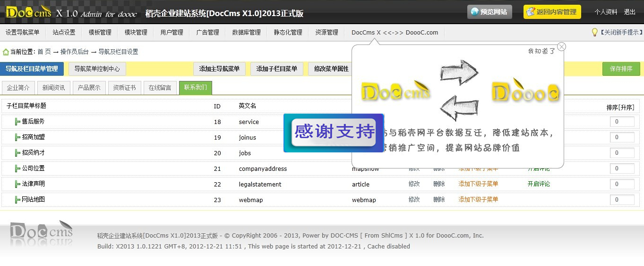The width and height of the screenshot is (644, 266).
Task: Click the home icon beside 当前位置
Action: click(6, 52)
